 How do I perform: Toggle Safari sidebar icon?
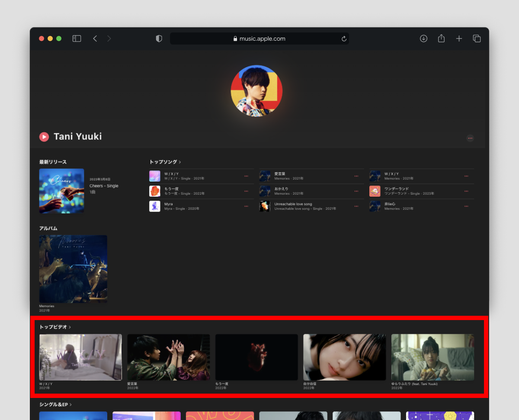click(x=77, y=38)
